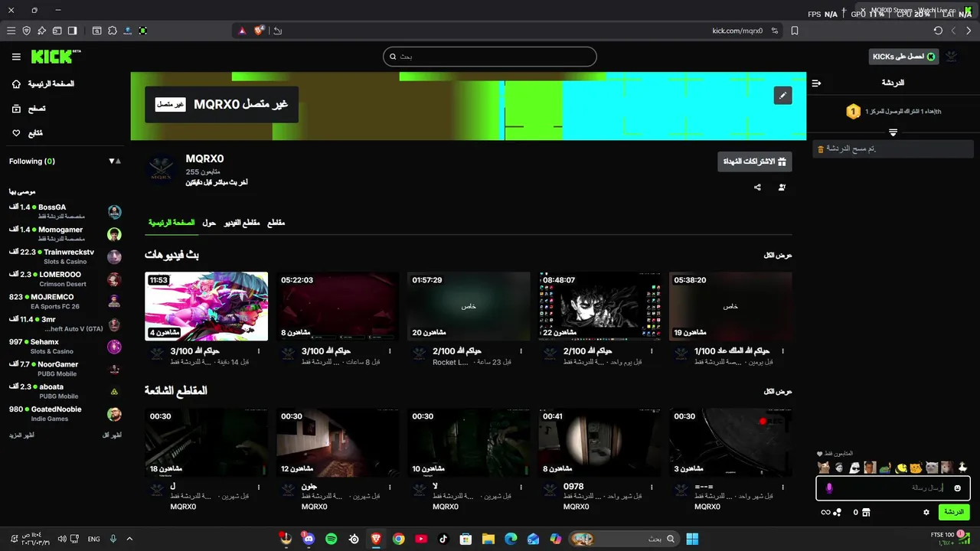Click show less under recommended channels
The image size is (980, 551).
click(x=112, y=435)
